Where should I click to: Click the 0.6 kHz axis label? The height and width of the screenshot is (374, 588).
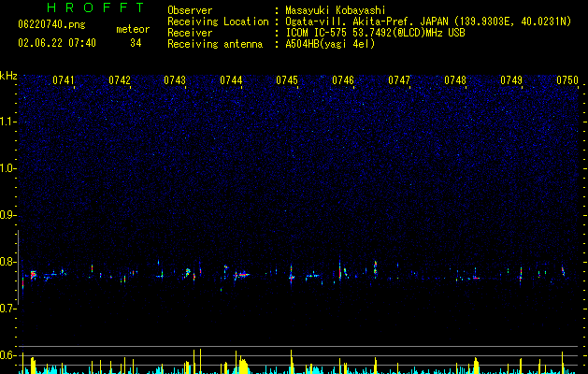[x=8, y=355]
